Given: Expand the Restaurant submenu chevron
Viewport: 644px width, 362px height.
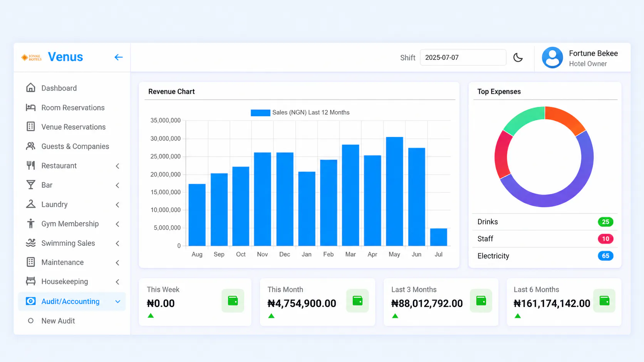Looking at the screenshot, I should (x=117, y=166).
